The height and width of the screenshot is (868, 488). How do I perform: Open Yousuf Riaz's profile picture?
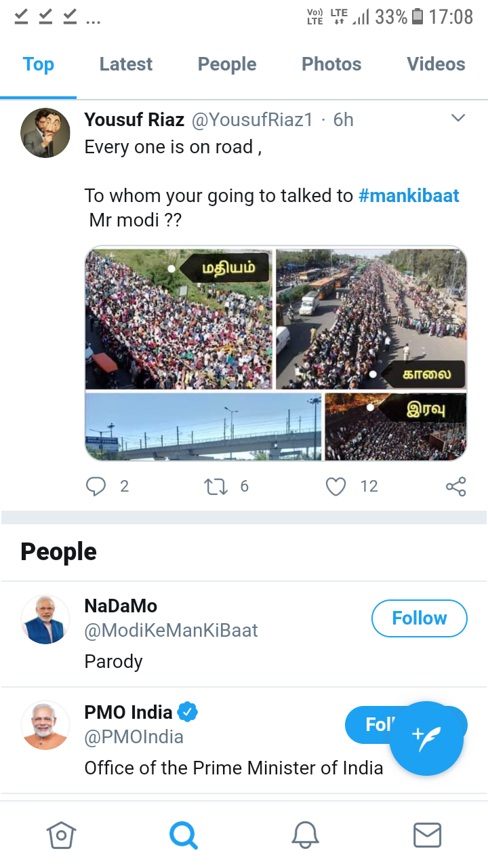coord(45,133)
